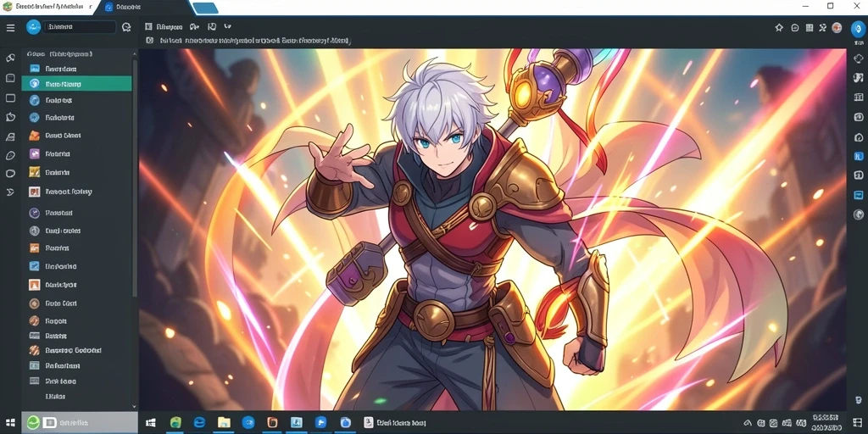868x434 pixels.
Task: Toggle the white switch next to the green circle
Action: (x=50, y=422)
